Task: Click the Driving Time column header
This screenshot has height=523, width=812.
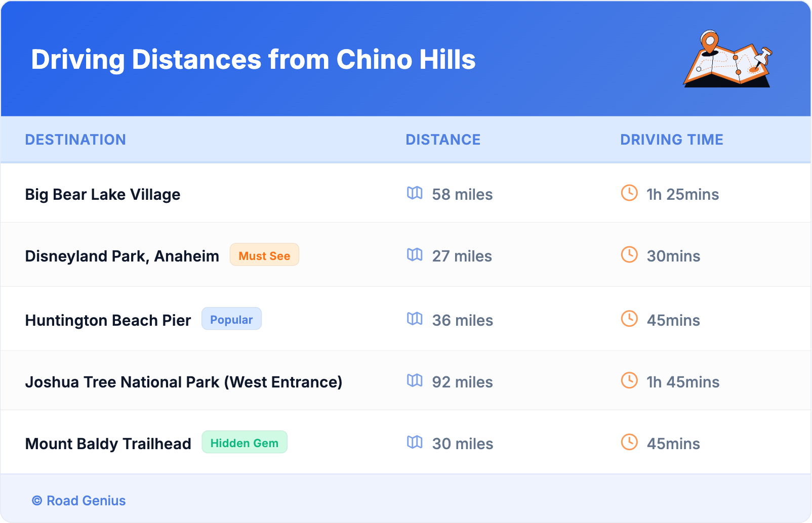Action: 672,140
